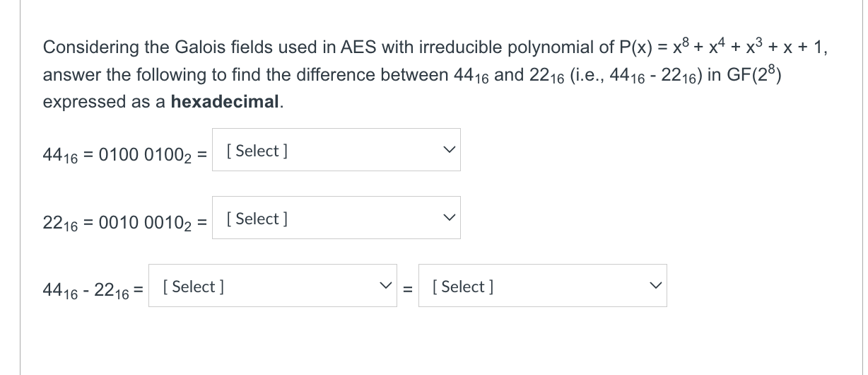
Task: Expand the first dropdown after 44₁₆ - 22₁₆ =
Action: coord(274,286)
